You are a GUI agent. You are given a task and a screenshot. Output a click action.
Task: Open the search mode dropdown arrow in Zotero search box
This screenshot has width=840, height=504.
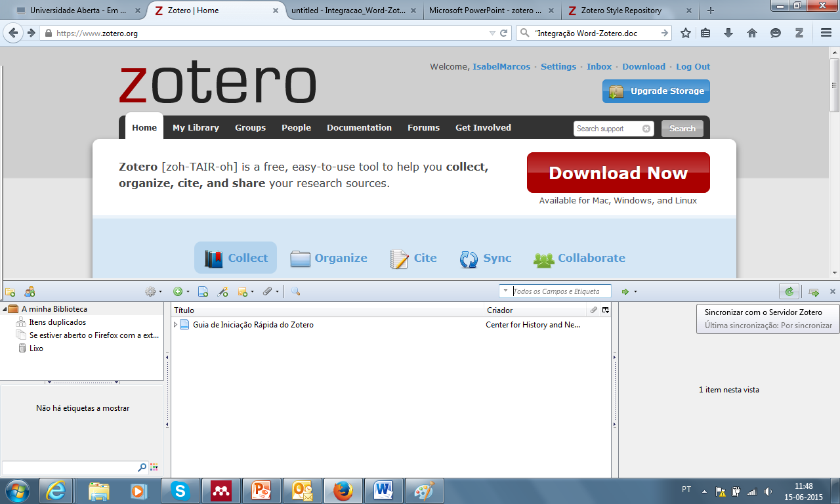[506, 291]
